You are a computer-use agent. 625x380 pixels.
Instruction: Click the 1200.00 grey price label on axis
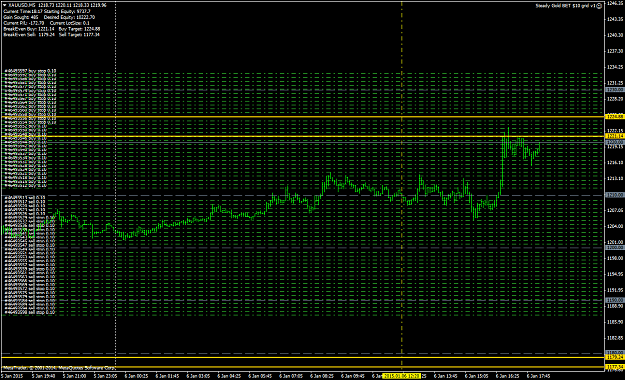pyautogui.click(x=615, y=248)
